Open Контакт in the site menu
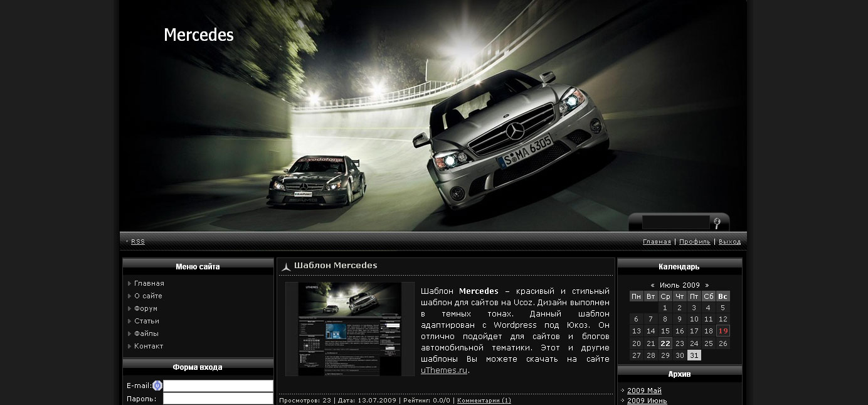The image size is (868, 405). [149, 346]
